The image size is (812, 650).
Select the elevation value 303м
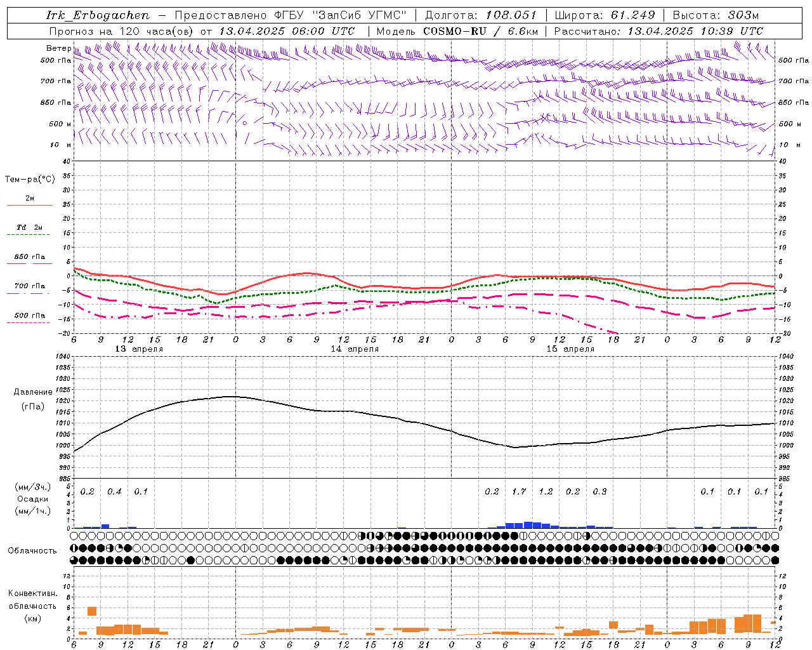743,15
